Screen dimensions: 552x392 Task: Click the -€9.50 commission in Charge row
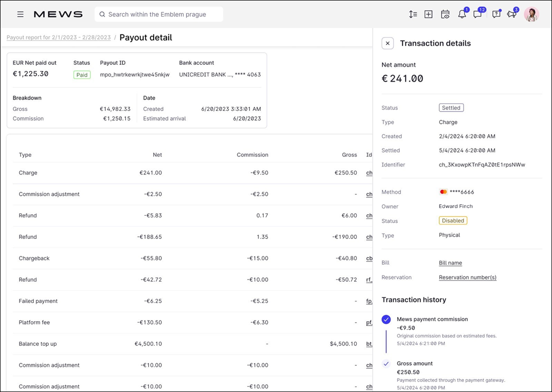pyautogui.click(x=260, y=173)
